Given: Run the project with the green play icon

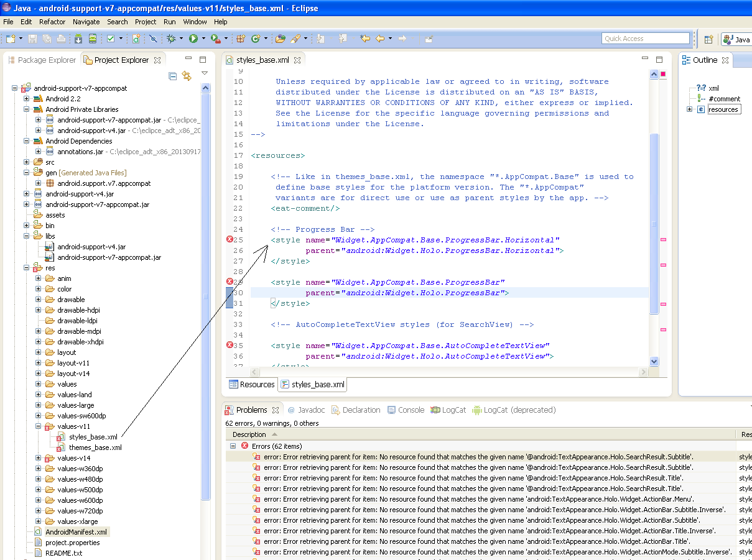Looking at the screenshot, I should coord(193,39).
